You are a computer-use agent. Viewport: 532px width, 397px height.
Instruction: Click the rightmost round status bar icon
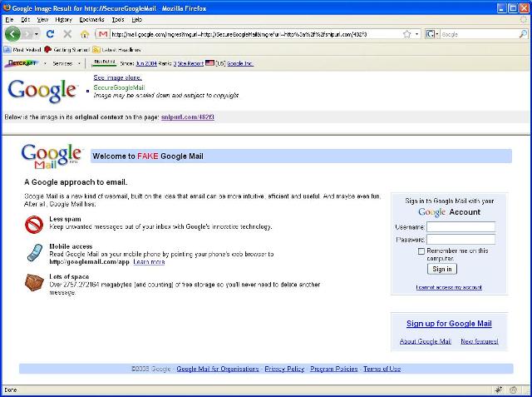click(x=513, y=390)
